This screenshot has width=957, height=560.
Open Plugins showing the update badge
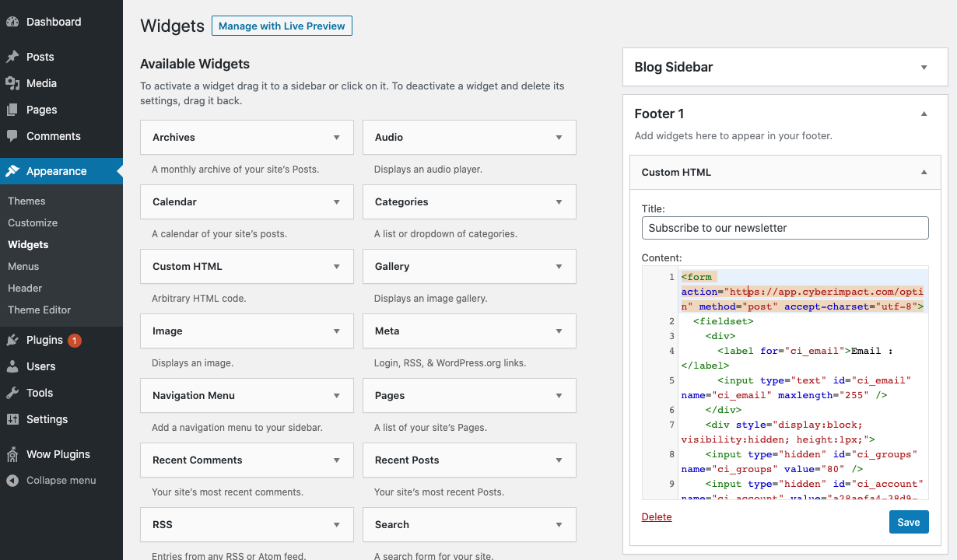point(14,340)
